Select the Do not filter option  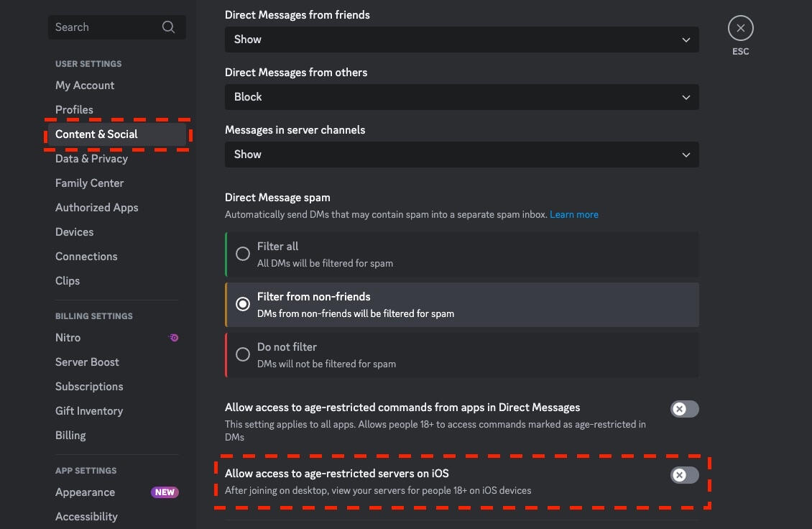click(x=243, y=354)
